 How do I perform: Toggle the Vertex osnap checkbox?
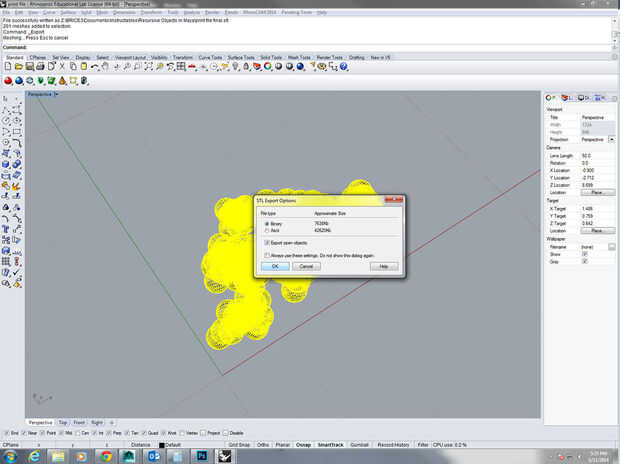click(x=182, y=433)
